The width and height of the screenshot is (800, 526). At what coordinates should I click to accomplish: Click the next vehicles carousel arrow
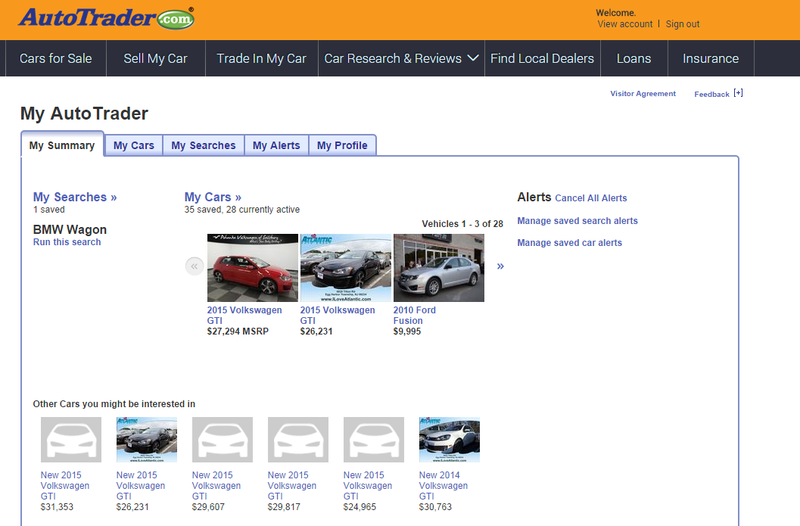click(x=501, y=266)
